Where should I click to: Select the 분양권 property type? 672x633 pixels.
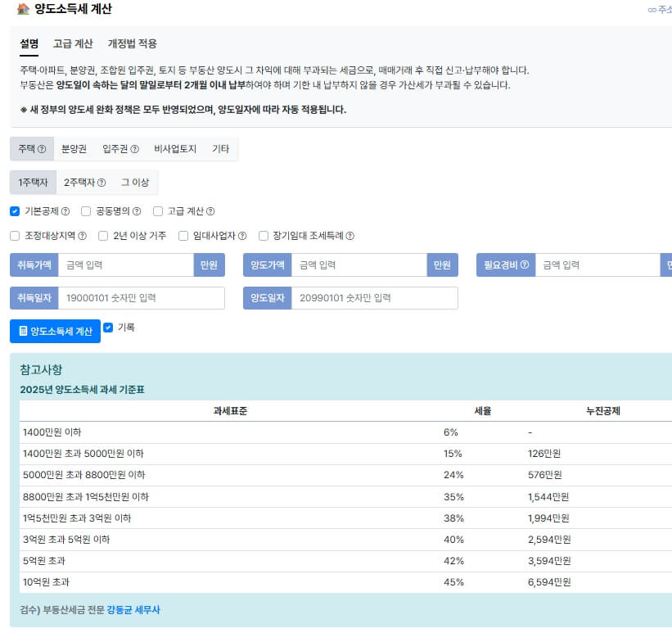click(x=74, y=149)
